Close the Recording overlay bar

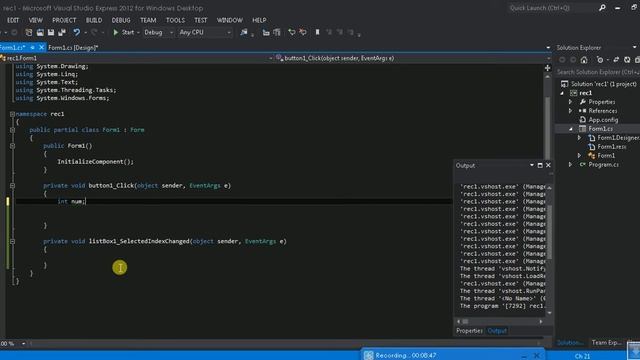537,356
